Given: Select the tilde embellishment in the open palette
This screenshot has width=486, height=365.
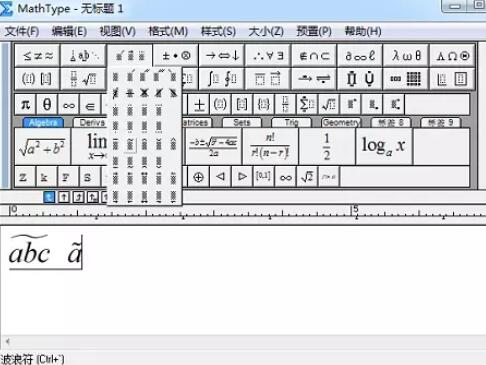Looking at the screenshot, I should tap(130, 144).
